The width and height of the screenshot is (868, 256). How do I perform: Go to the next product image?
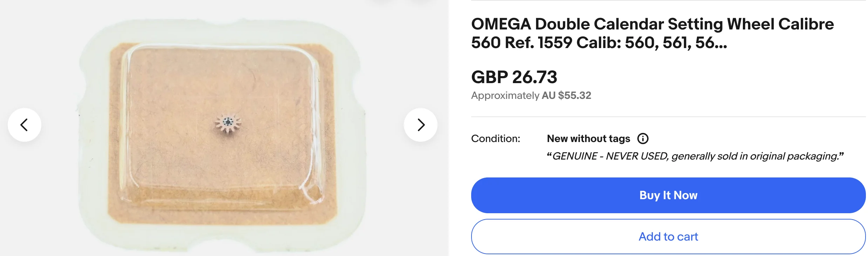tap(421, 125)
